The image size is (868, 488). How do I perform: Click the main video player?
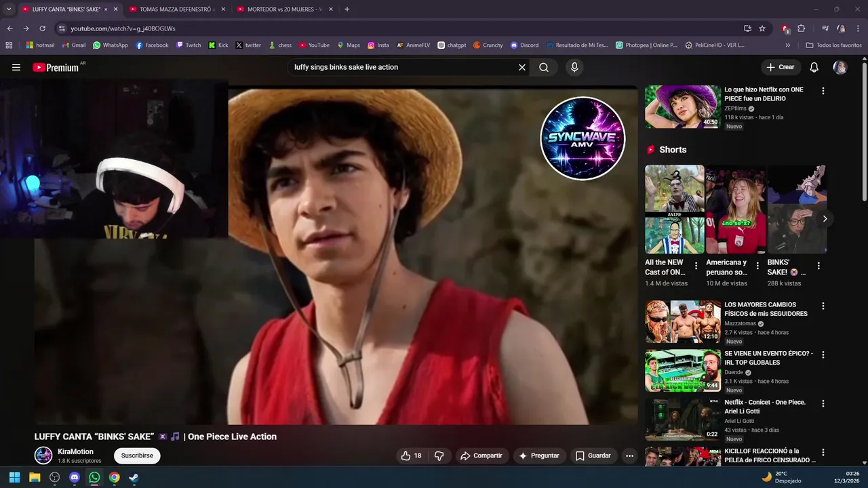(x=336, y=255)
